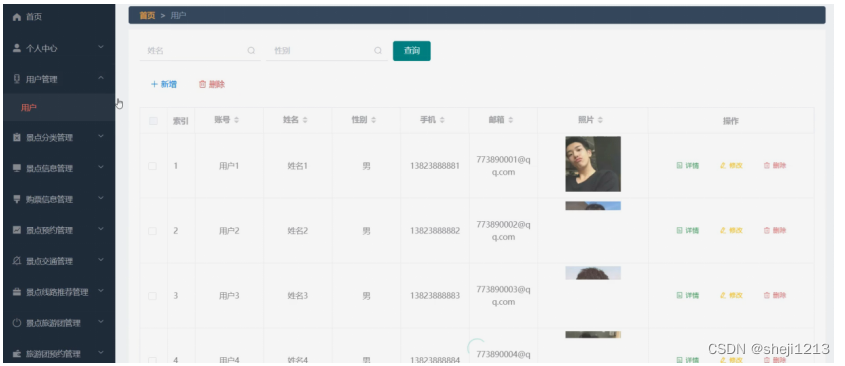The width and height of the screenshot is (845, 366).
Task: Collapse the 用户管理 menu chevron
Action: click(x=101, y=79)
